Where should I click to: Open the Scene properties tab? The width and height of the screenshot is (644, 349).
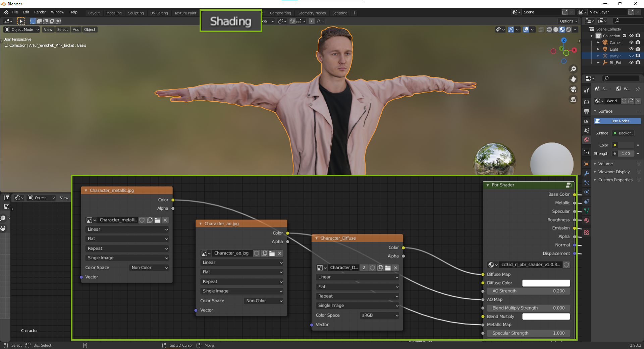(587, 130)
